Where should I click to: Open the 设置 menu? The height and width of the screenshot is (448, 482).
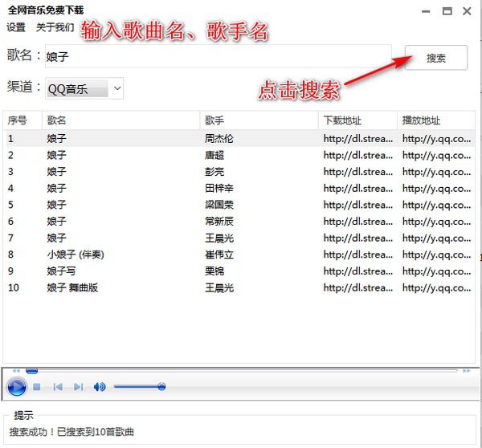(x=16, y=27)
